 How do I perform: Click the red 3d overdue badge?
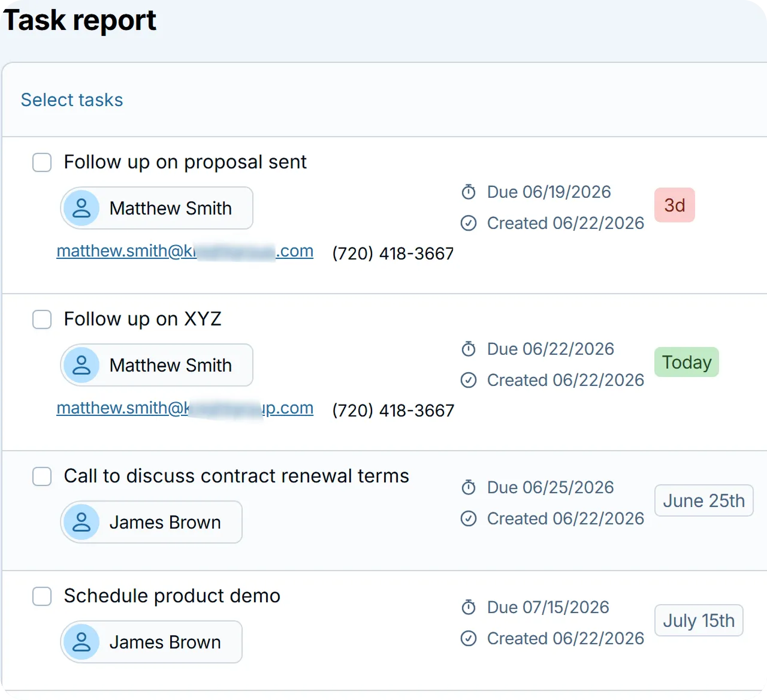tap(675, 205)
